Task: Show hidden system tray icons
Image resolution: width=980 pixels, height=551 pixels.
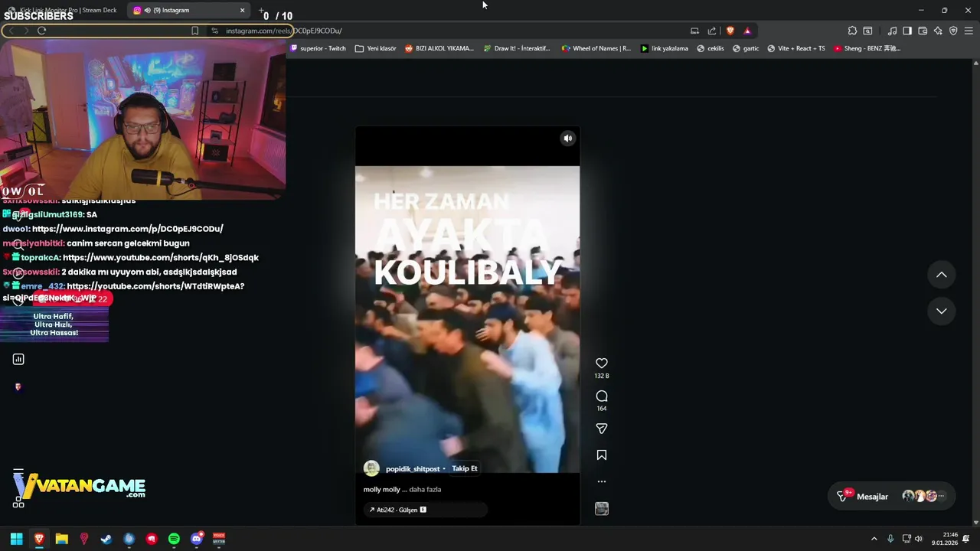Action: tap(874, 539)
